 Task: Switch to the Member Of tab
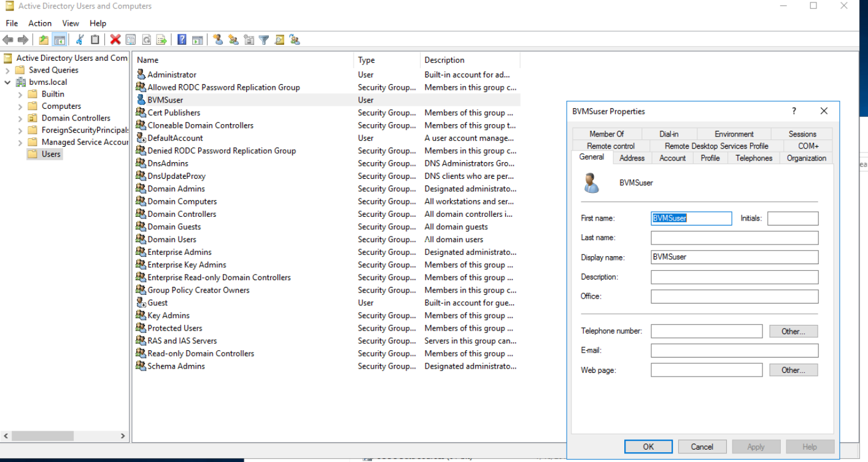[606, 134]
